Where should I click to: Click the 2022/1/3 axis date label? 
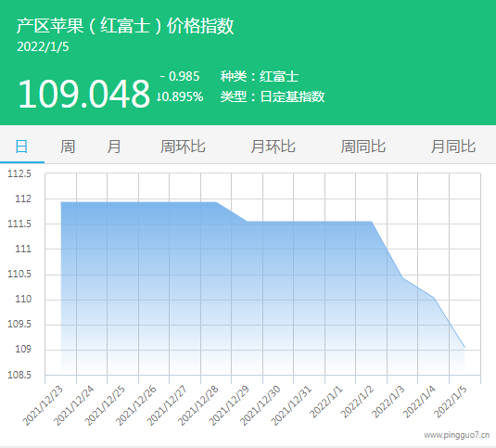coord(388,403)
